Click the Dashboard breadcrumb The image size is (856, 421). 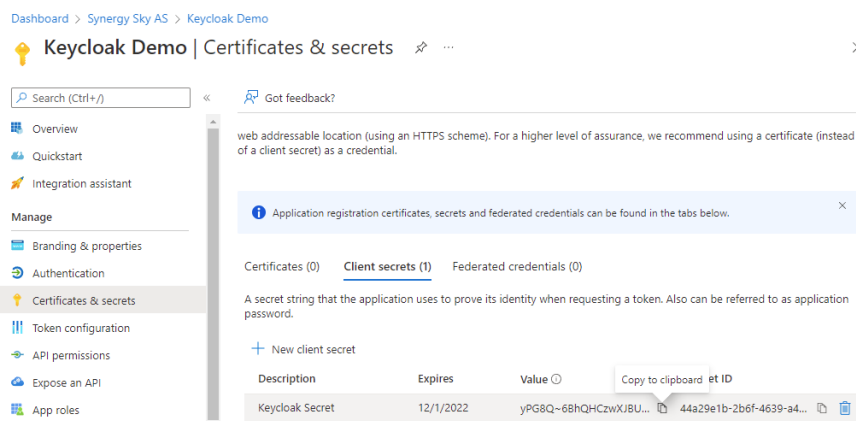(x=40, y=19)
